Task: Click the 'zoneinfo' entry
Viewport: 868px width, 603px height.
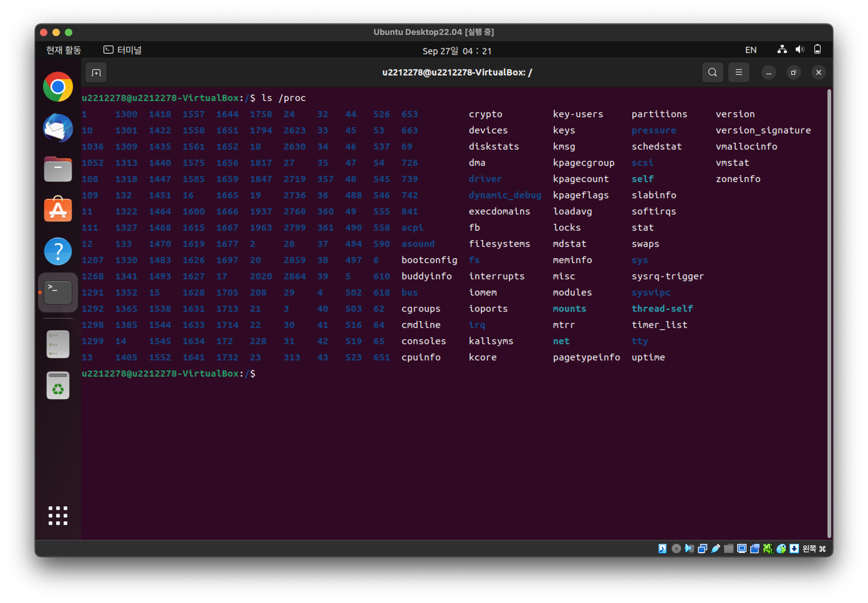Action: pos(738,179)
